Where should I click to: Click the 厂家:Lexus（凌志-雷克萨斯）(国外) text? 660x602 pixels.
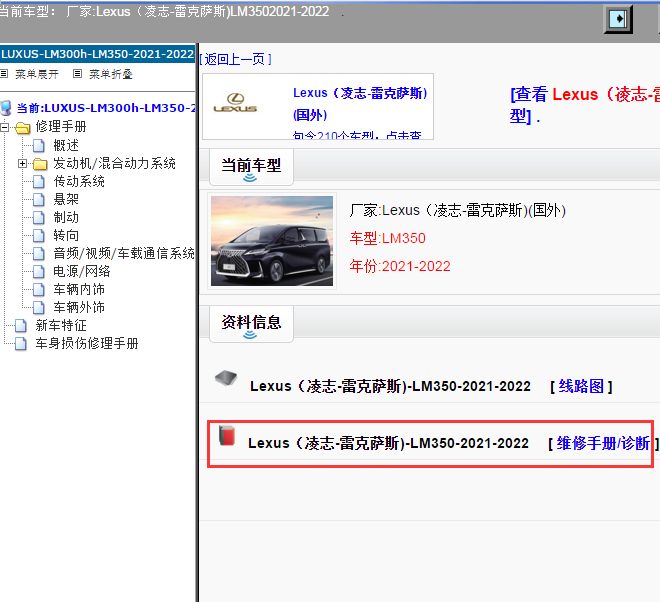click(x=458, y=210)
